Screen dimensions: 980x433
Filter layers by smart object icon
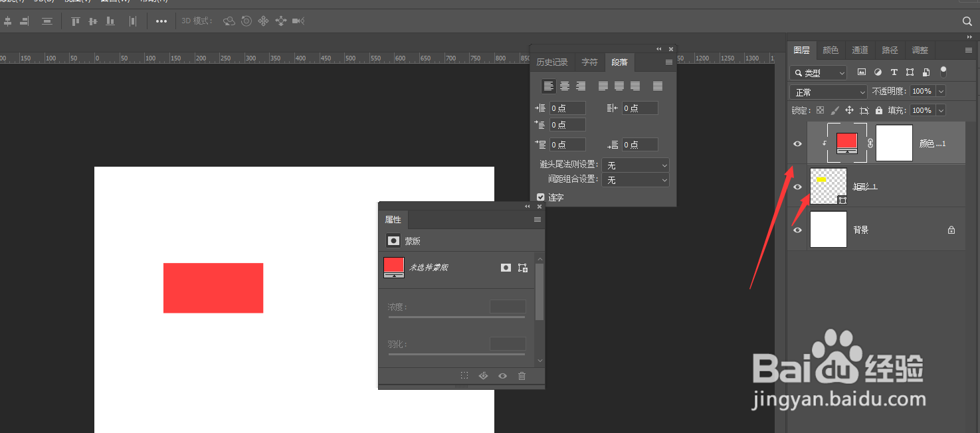click(x=926, y=72)
